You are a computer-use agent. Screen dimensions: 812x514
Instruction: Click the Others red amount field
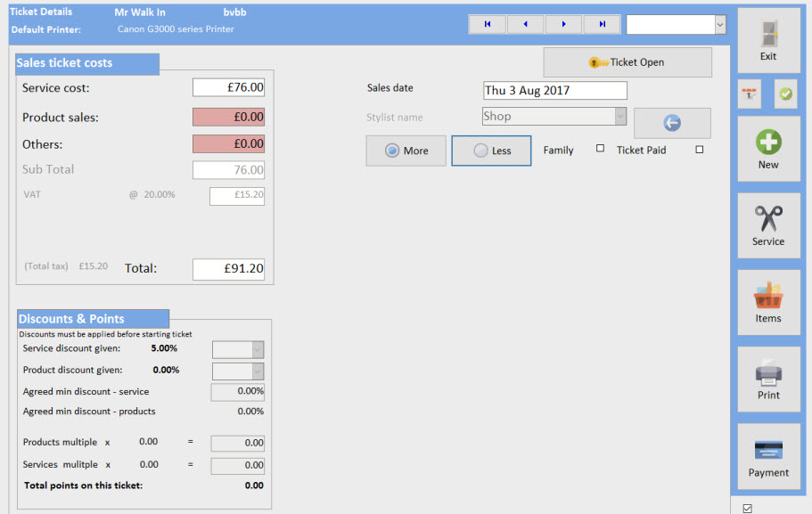coord(228,143)
